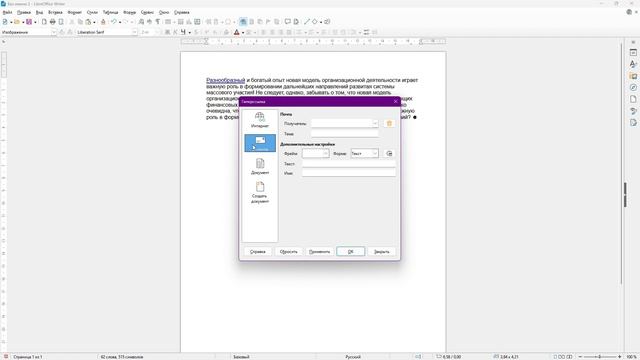Click the underlined Разнообразный hyperlink text

click(x=225, y=80)
